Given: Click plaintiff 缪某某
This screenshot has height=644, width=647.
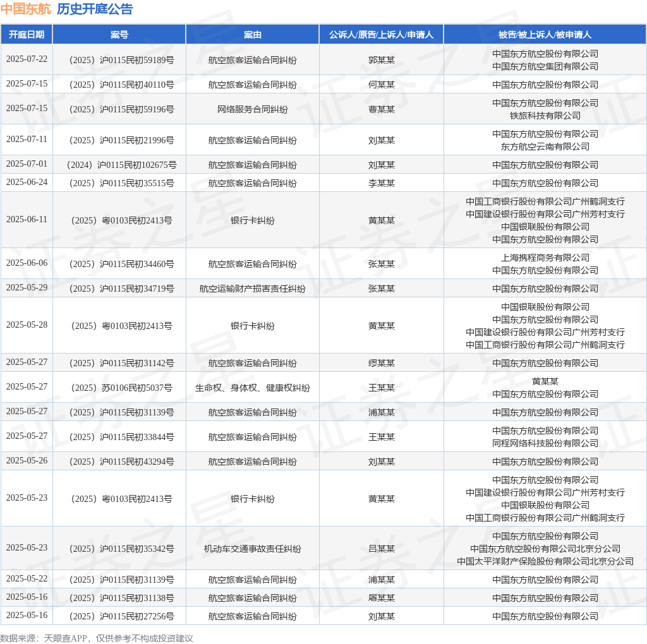Looking at the screenshot, I should [x=381, y=364].
